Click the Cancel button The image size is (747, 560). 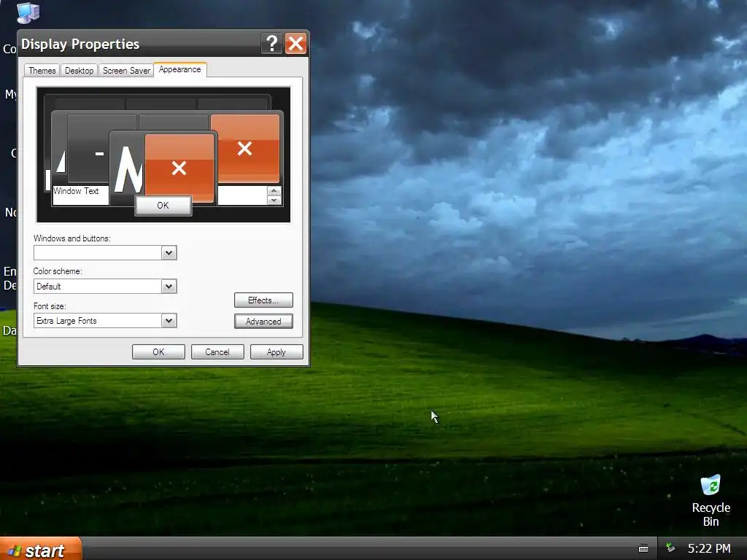click(x=217, y=352)
